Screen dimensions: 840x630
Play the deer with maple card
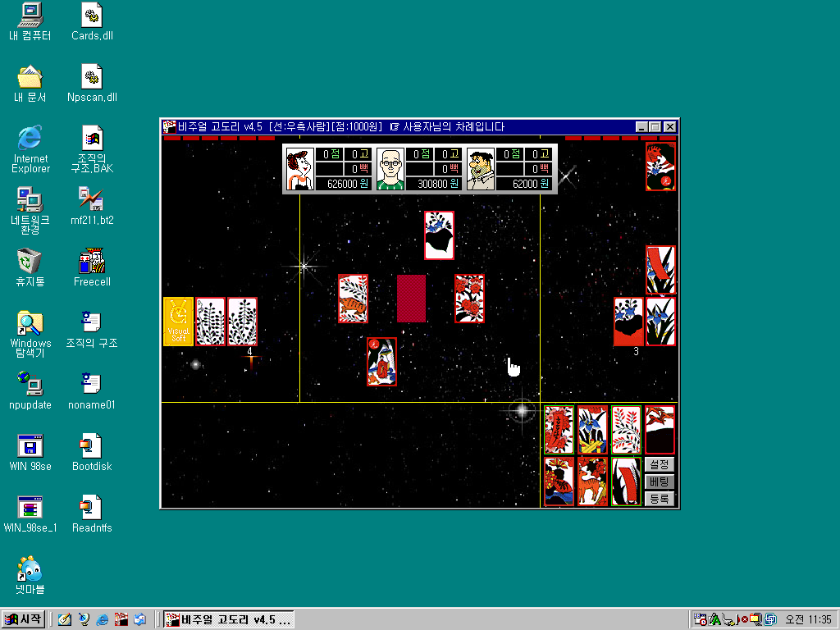point(592,481)
